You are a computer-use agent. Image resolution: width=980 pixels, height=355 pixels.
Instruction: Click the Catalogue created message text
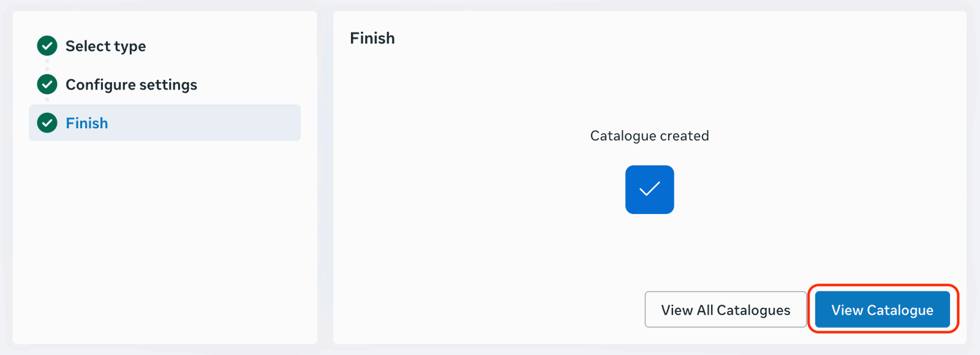[649, 136]
